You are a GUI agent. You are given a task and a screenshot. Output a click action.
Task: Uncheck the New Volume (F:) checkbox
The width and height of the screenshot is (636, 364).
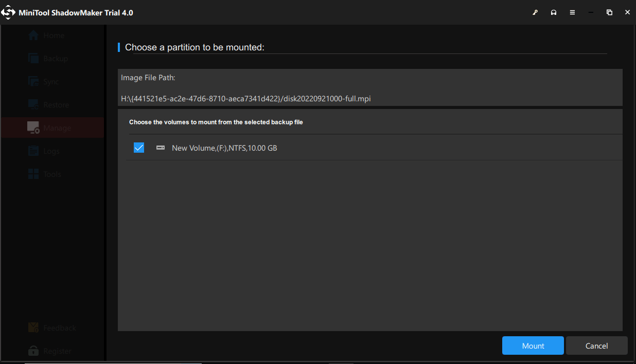139,148
